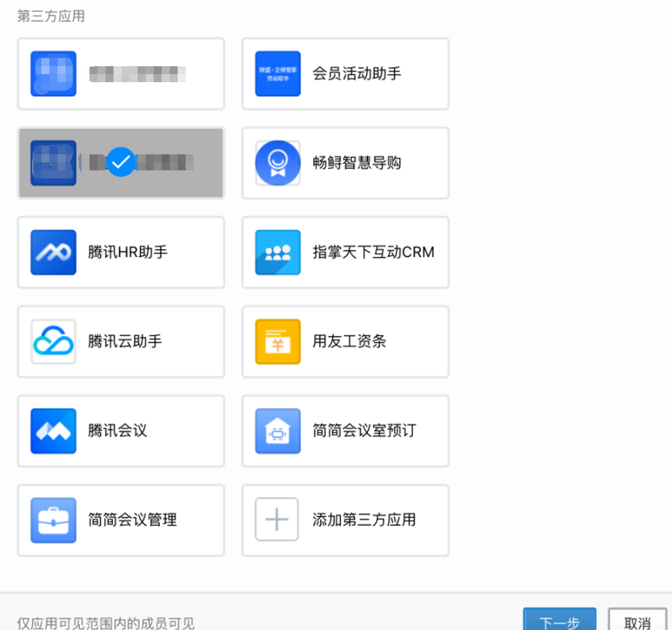672x630 pixels.
Task: Select the 会员活动助手 label text
Action: pos(357,73)
